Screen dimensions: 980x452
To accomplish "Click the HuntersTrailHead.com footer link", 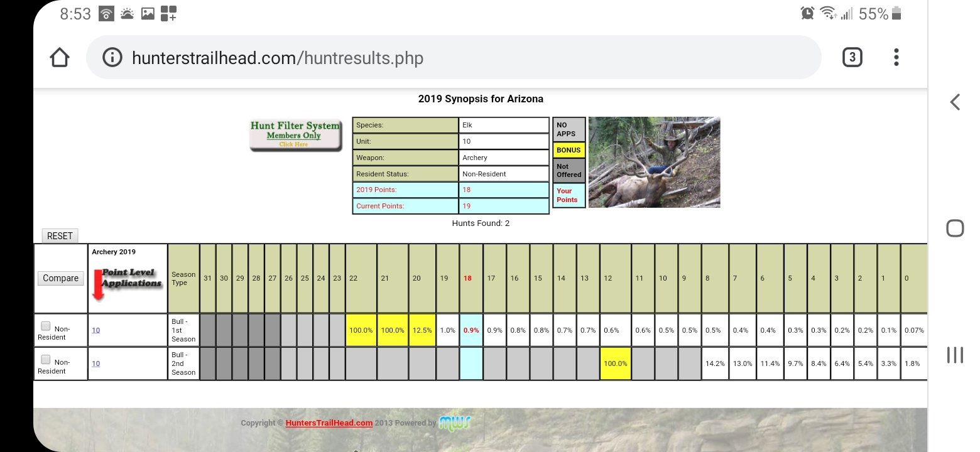I will [x=329, y=423].
